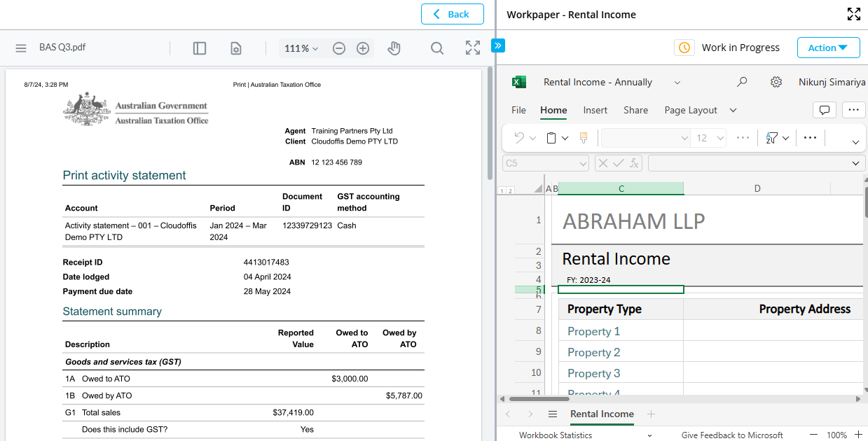Click Give Feedback to Microsoft link

731,435
